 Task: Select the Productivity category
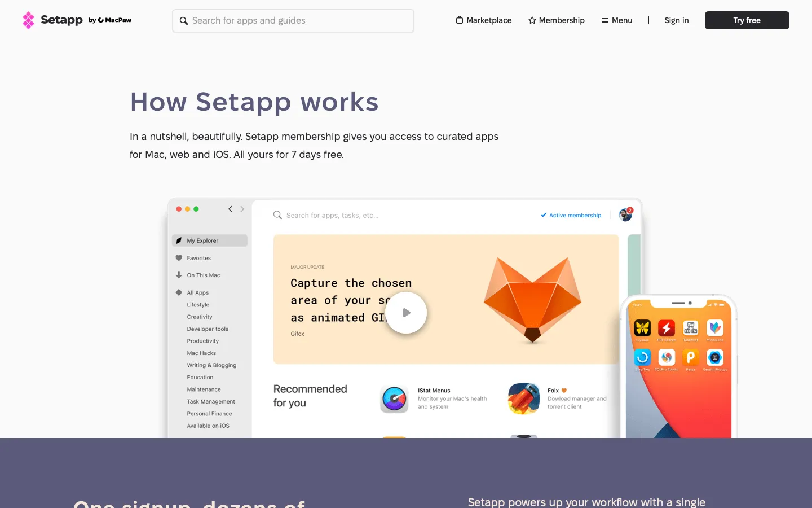(203, 341)
